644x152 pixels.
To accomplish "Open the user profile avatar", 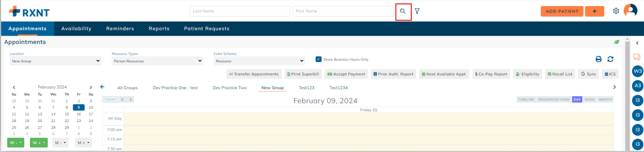I will (631, 10).
